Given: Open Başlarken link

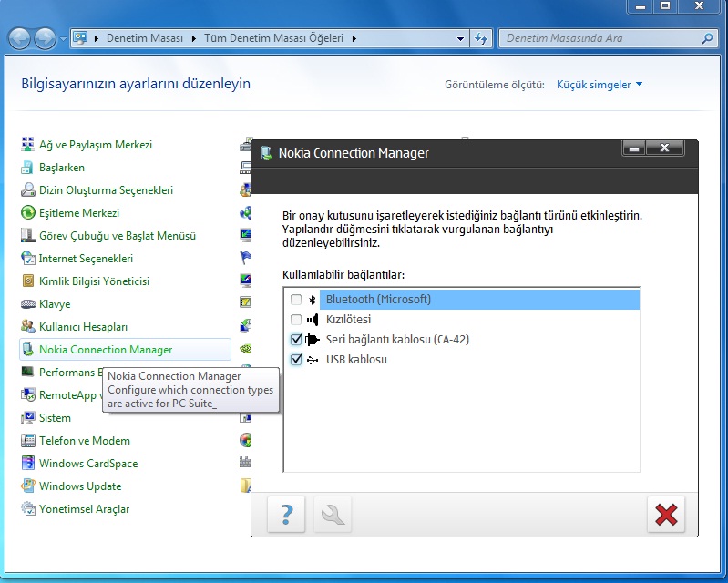Looking at the screenshot, I should point(62,167).
